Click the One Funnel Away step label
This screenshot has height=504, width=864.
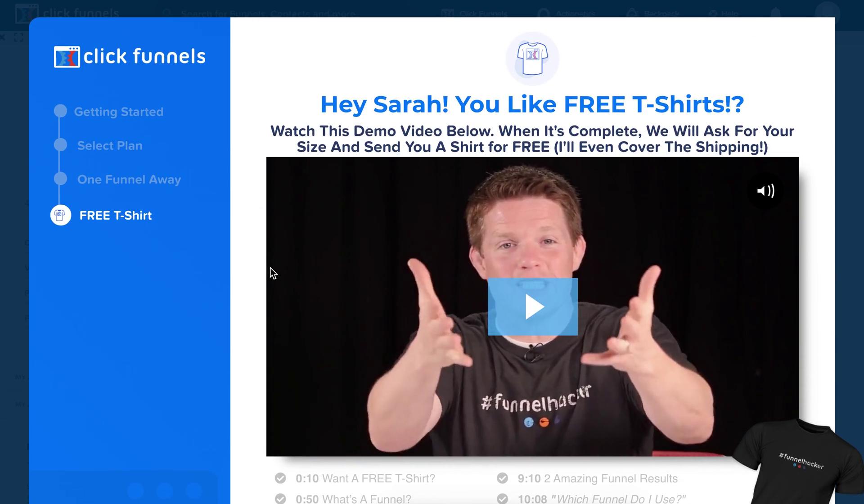(129, 179)
